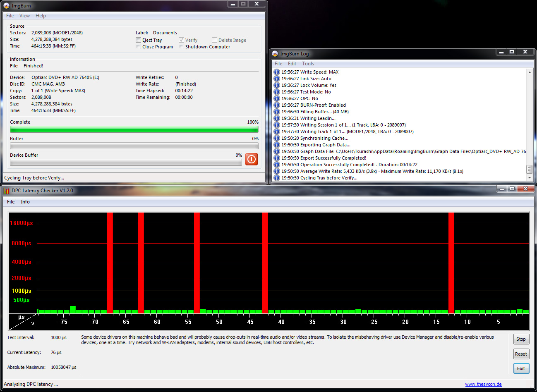The height and width of the screenshot is (392, 537).
Task: Click the Disc ID 'CMC MAG. AM3' text
Action: pos(48,84)
